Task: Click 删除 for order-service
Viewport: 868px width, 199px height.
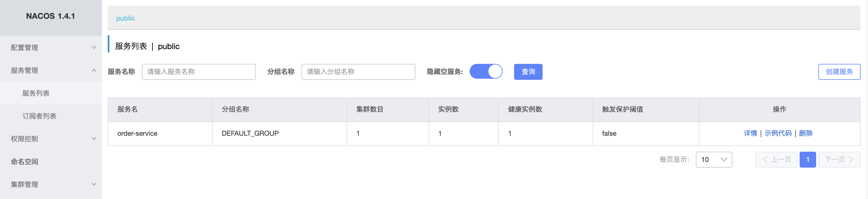Action: point(806,133)
